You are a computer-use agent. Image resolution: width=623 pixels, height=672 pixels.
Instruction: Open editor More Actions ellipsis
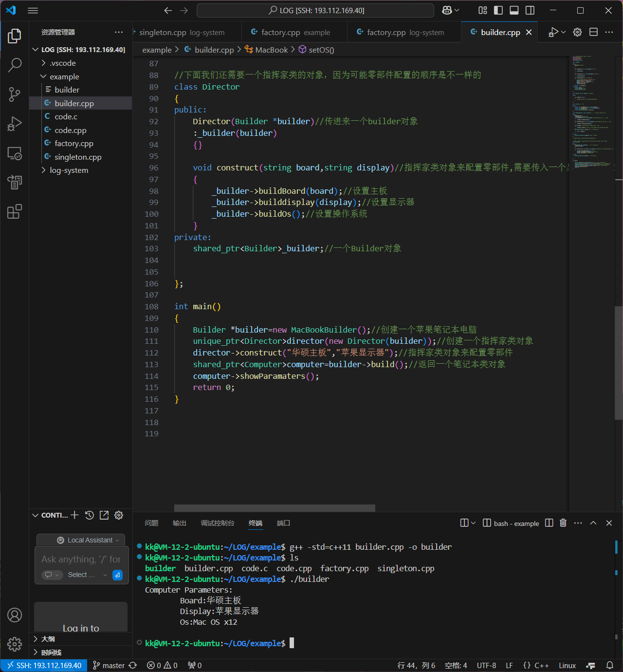point(609,32)
